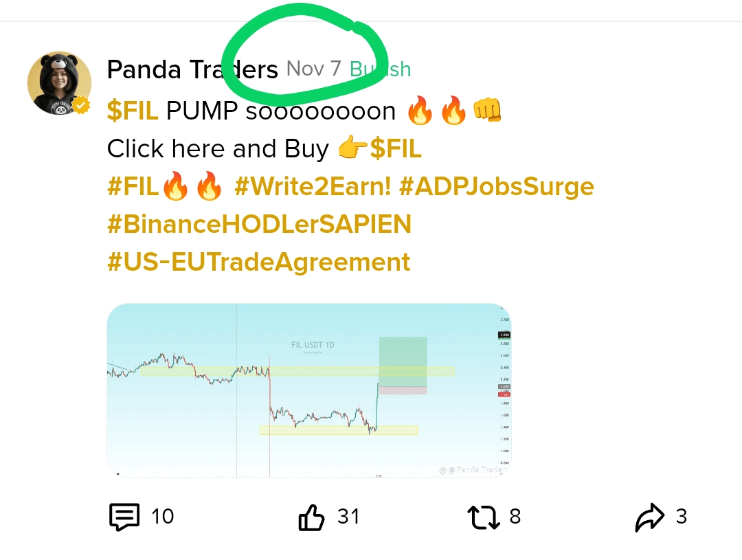742x560 pixels.
Task: Click the gold verified badge
Action: click(82, 106)
